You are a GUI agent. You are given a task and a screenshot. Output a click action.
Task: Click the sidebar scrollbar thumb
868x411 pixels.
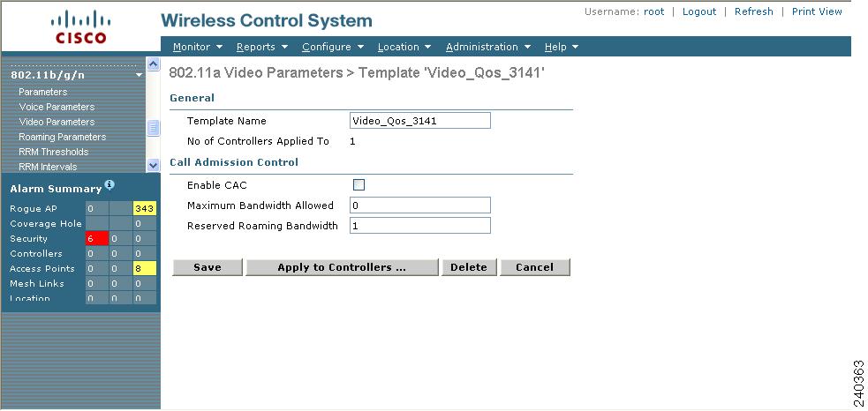(x=154, y=129)
